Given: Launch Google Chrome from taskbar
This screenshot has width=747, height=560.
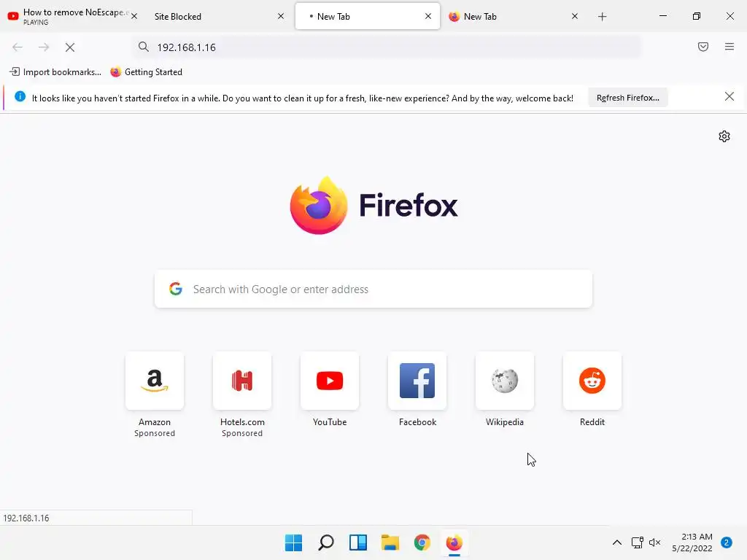Looking at the screenshot, I should coord(422,542).
